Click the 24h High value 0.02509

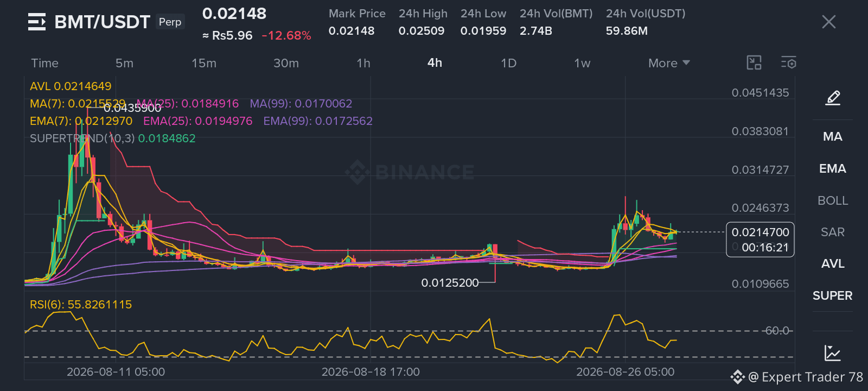pos(422,31)
